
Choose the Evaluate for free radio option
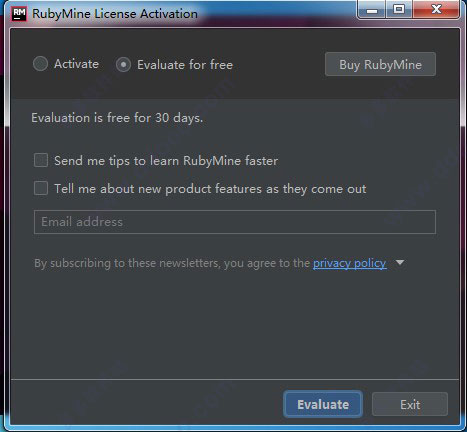123,65
